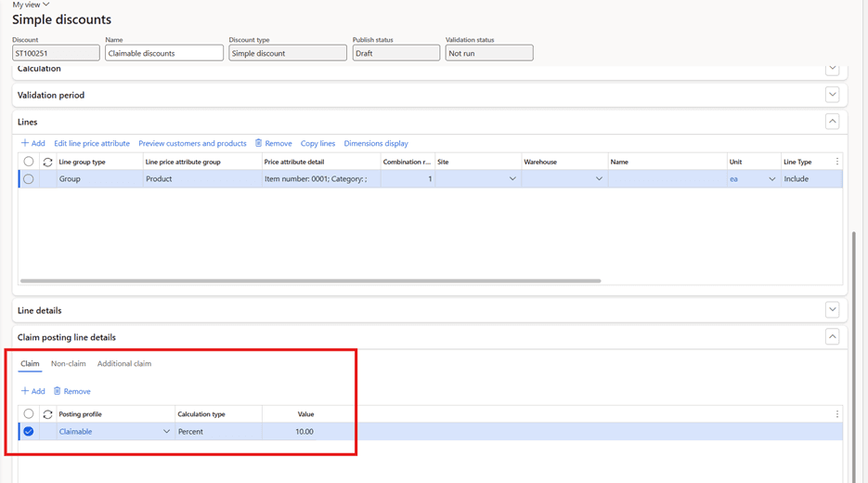This screenshot has height=483, width=868.
Task: Uncheck the Claimable row checkmark
Action: [x=29, y=432]
